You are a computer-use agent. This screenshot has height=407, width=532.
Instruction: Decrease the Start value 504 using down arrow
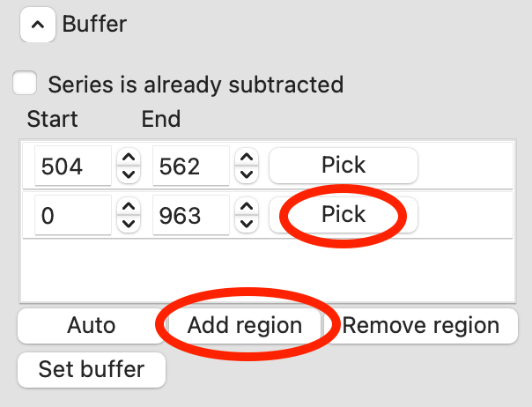click(129, 174)
